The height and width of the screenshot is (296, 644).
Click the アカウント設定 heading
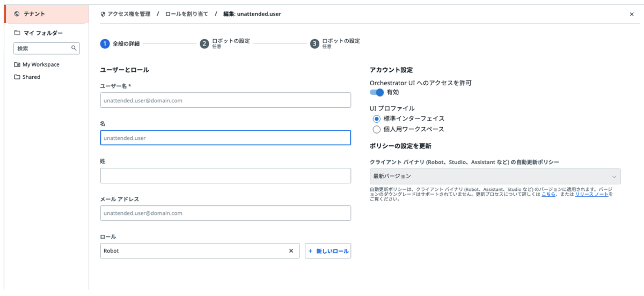[x=391, y=70]
